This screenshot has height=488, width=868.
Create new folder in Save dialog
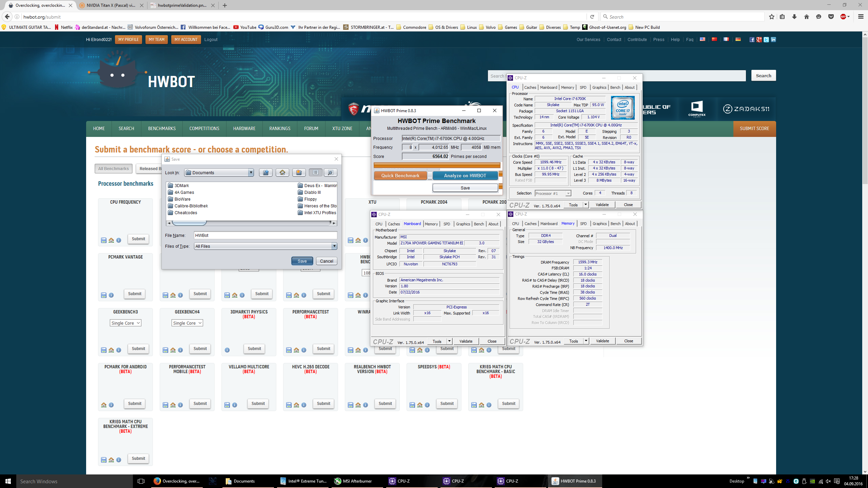click(x=299, y=172)
